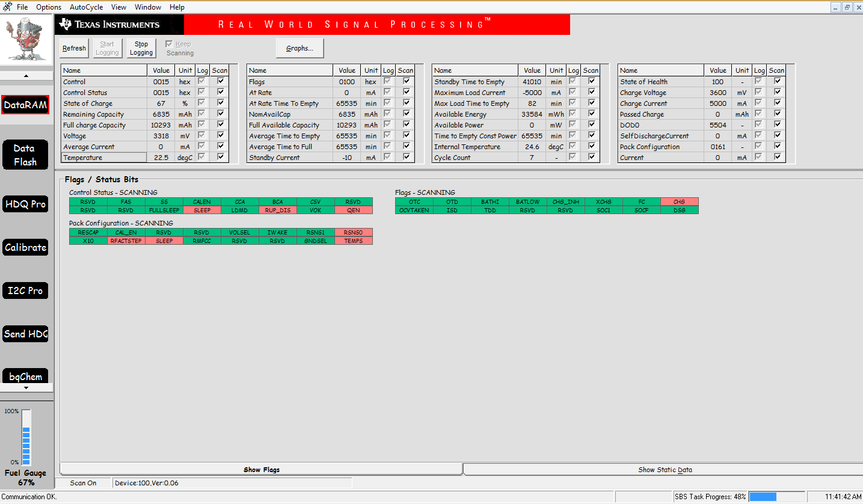
Task: Toggle the Keep Scanning checkbox
Action: [169, 44]
